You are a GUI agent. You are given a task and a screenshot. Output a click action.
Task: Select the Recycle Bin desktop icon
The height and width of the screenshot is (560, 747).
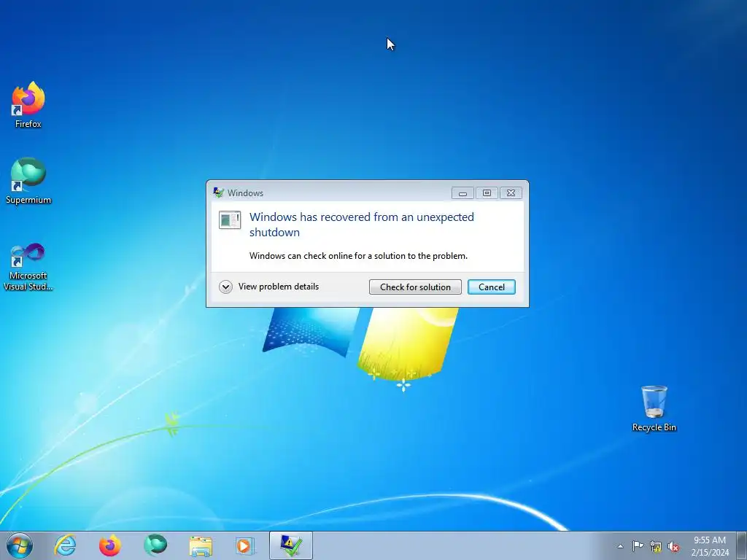654,408
